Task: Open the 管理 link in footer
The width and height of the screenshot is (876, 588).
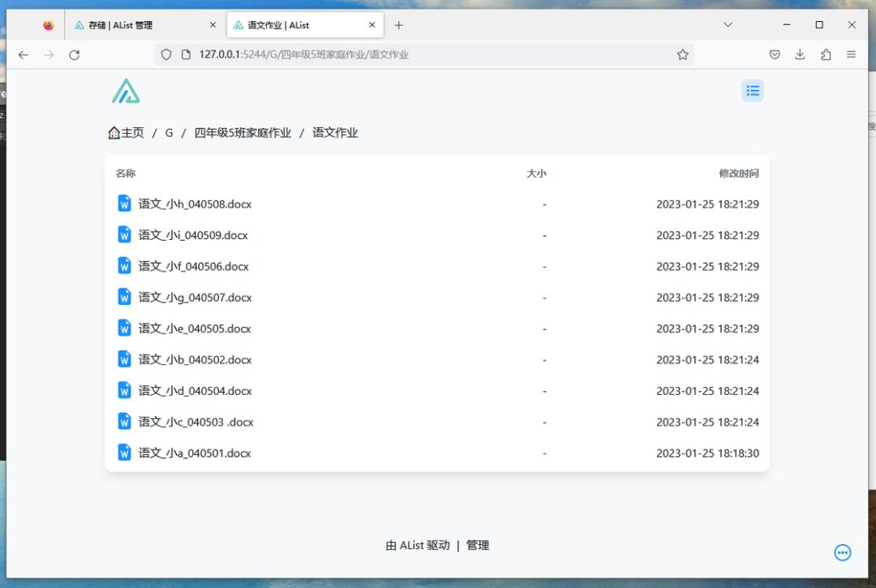Action: 478,546
